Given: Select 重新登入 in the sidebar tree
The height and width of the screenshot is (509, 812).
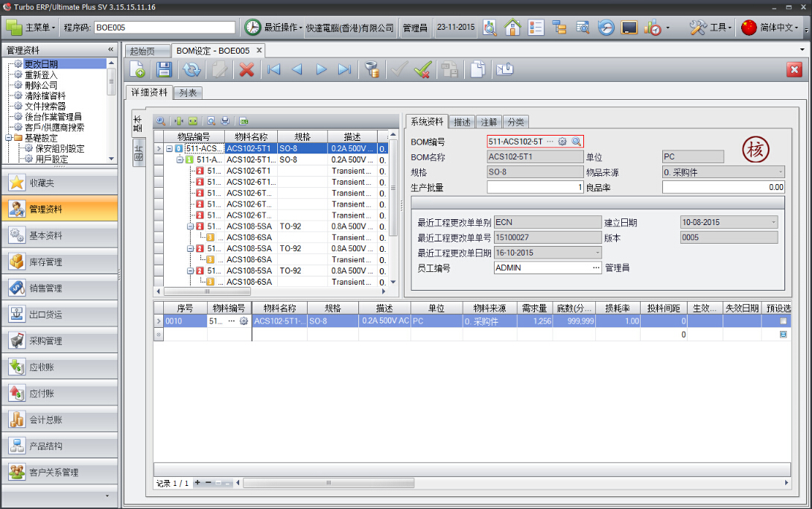Looking at the screenshot, I should tap(41, 75).
